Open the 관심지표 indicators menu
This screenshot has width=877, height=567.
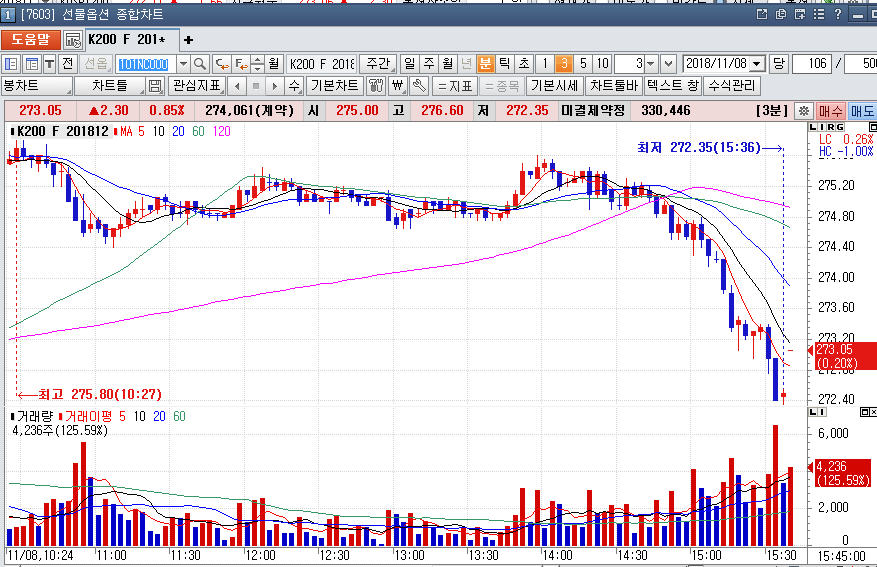point(196,86)
